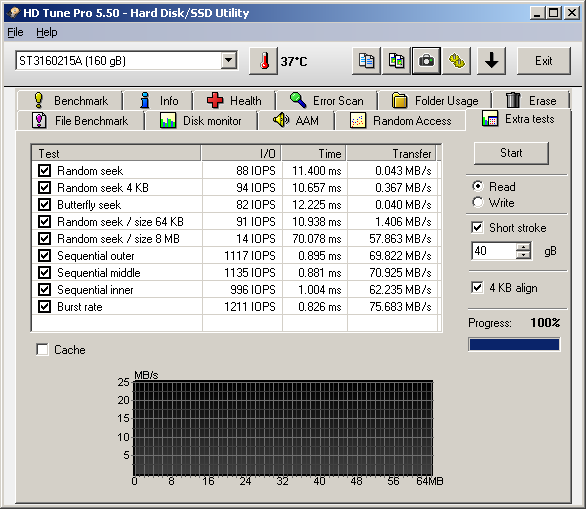Expand the ST3160215A drive dropdown
The width and height of the screenshot is (586, 509).
[x=228, y=60]
